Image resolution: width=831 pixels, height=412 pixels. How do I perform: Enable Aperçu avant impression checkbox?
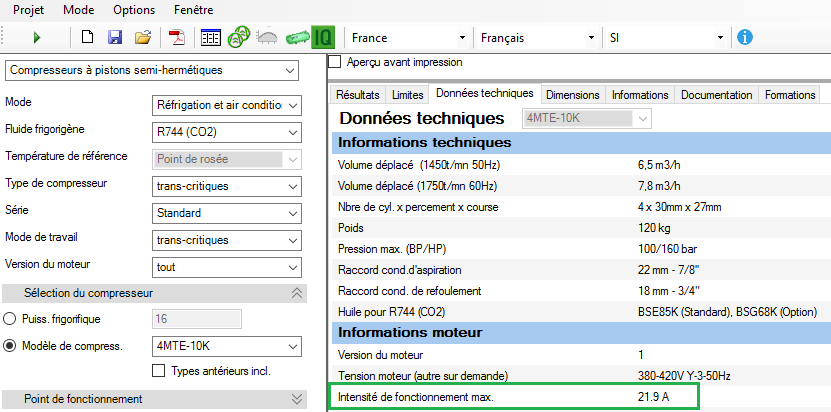(x=335, y=62)
